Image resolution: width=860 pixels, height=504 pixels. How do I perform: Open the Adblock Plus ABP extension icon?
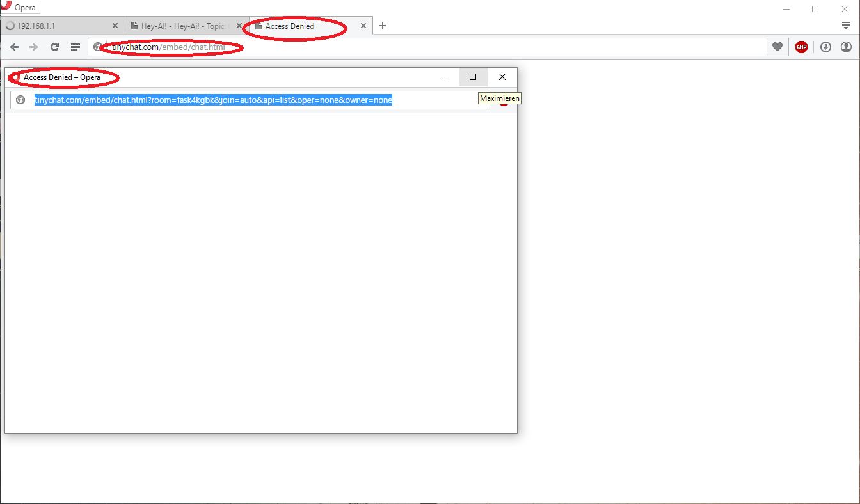point(801,47)
